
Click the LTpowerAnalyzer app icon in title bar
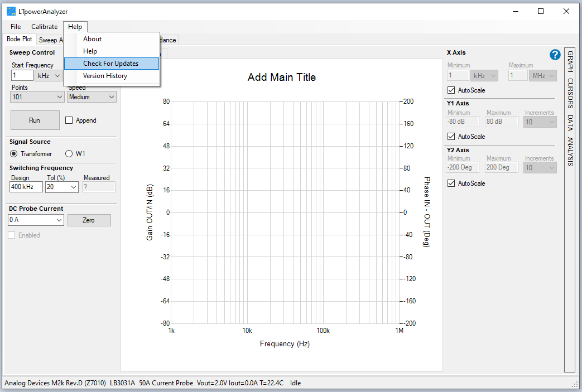tap(11, 11)
